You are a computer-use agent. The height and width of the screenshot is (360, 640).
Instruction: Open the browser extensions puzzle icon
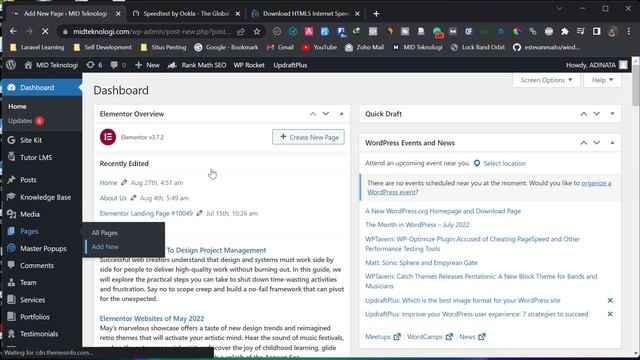point(564,31)
